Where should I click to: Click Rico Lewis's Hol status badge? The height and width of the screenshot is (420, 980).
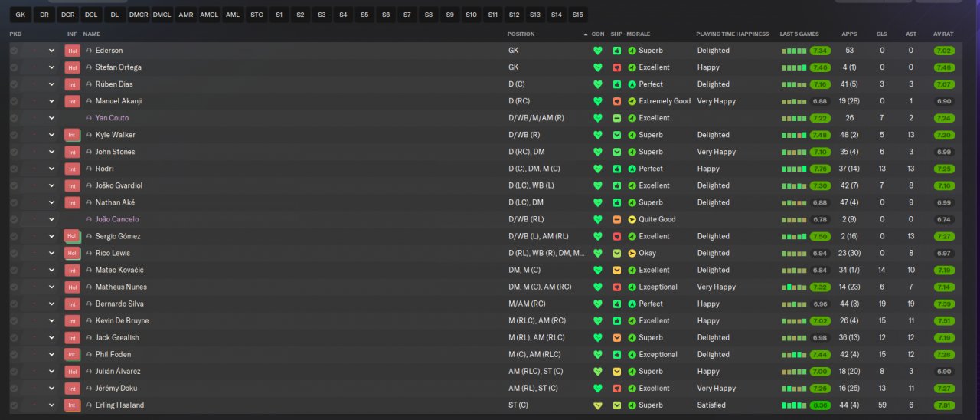click(x=73, y=253)
